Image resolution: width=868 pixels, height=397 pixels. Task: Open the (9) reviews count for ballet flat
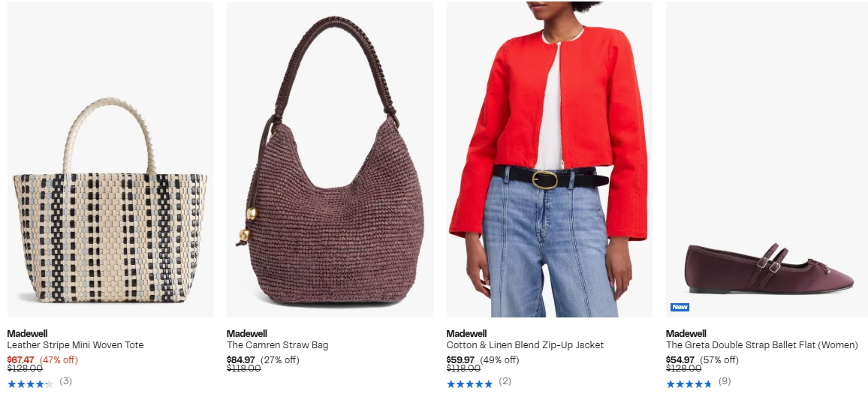[725, 381]
